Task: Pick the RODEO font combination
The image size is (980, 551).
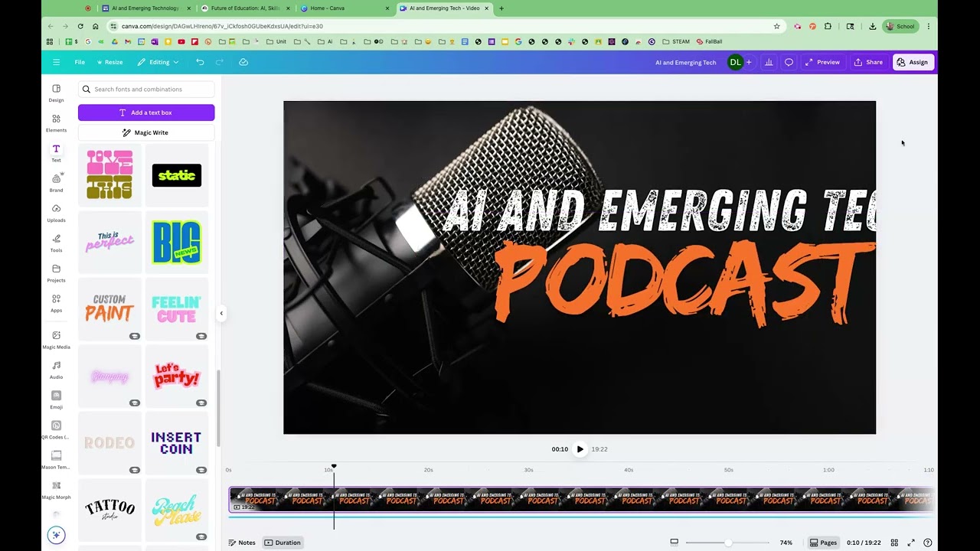Action: point(109,442)
